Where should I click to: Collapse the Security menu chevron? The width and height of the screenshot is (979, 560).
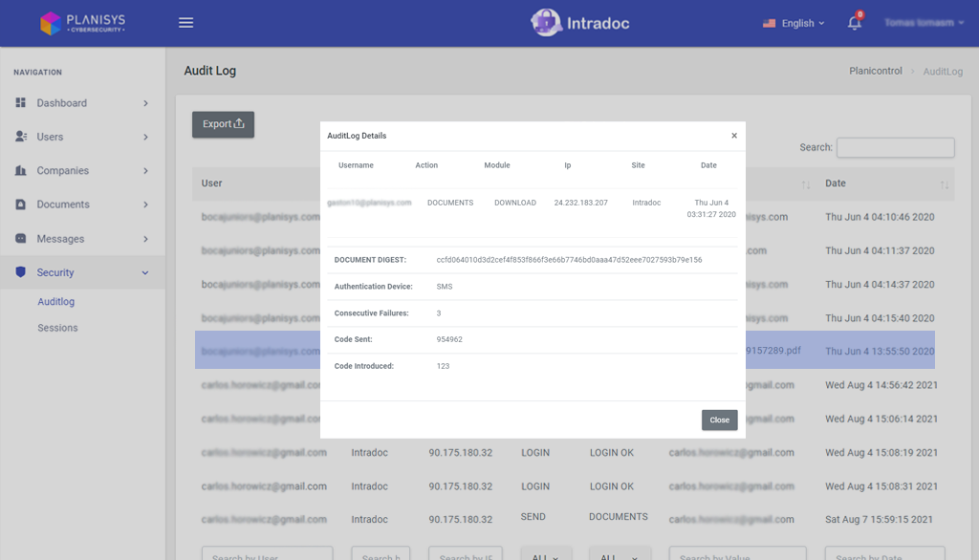coord(145,273)
